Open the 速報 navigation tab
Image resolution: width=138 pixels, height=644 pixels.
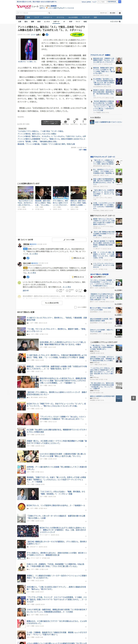tap(28, 17)
